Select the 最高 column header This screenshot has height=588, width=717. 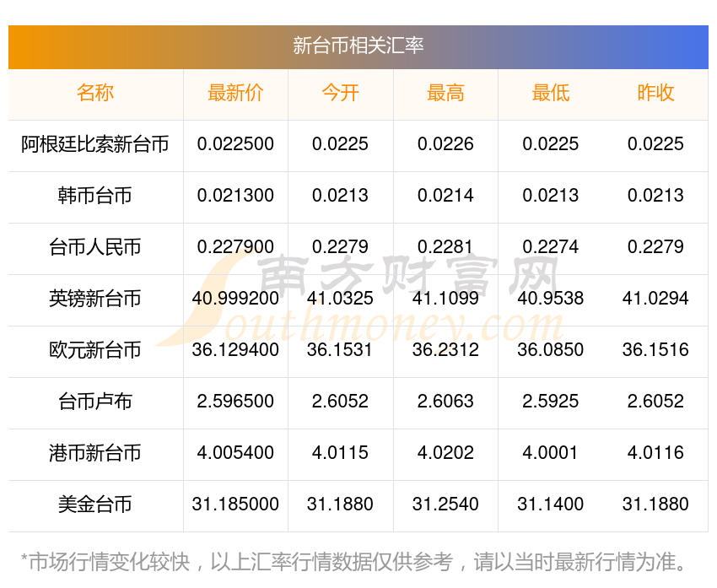tap(445, 94)
